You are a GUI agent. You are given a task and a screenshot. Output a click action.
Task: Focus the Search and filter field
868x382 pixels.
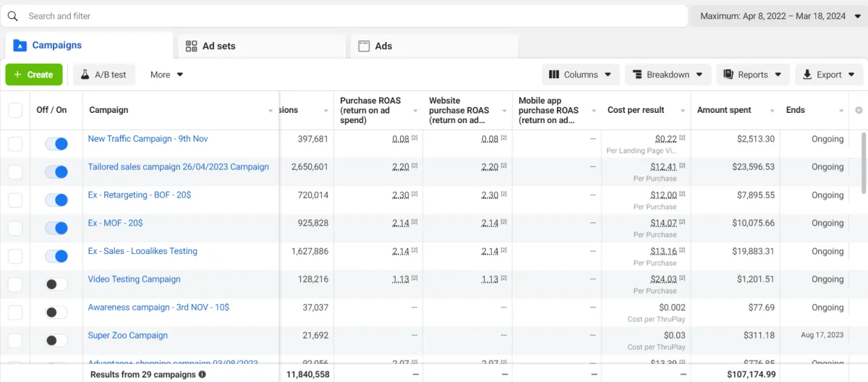pyautogui.click(x=347, y=16)
